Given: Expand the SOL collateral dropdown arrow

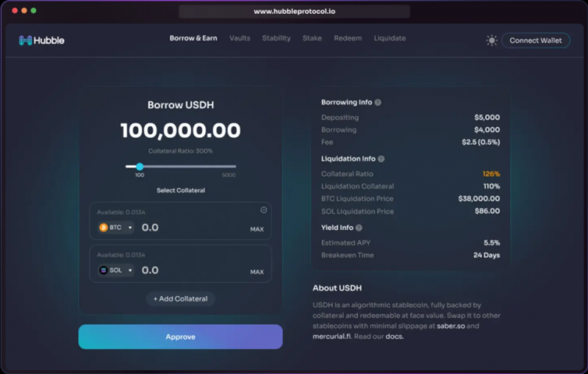Looking at the screenshot, I should click(x=130, y=270).
